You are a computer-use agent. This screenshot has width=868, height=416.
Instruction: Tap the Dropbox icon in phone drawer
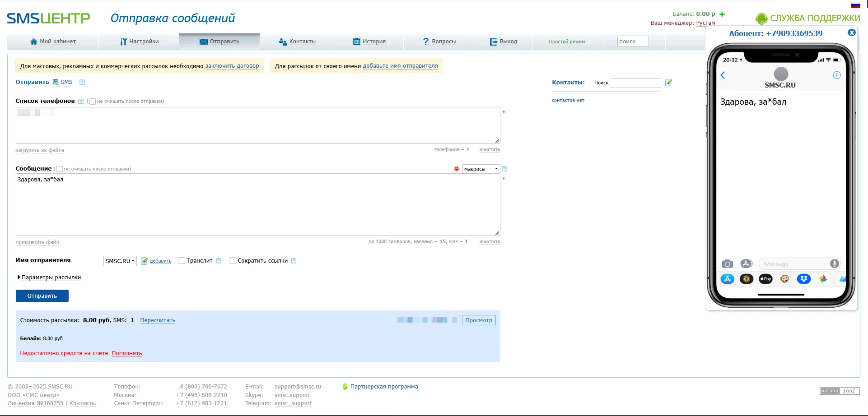(x=804, y=279)
